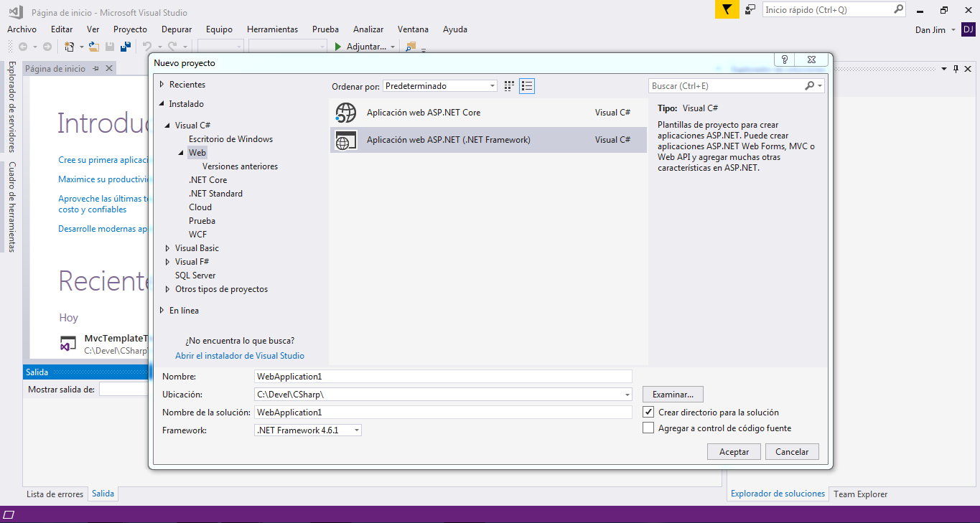The image size is (980, 523).
Task: Click the send feedback icon
Action: coord(750,10)
